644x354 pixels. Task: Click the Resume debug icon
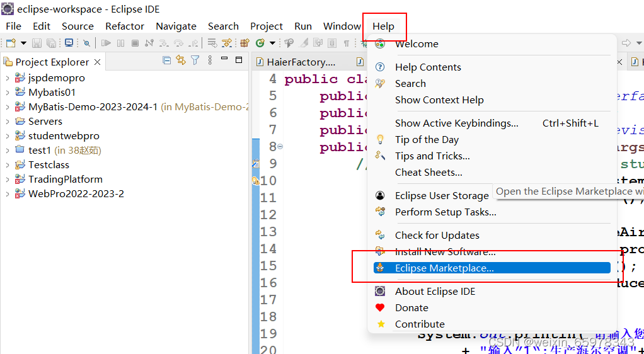(106, 43)
